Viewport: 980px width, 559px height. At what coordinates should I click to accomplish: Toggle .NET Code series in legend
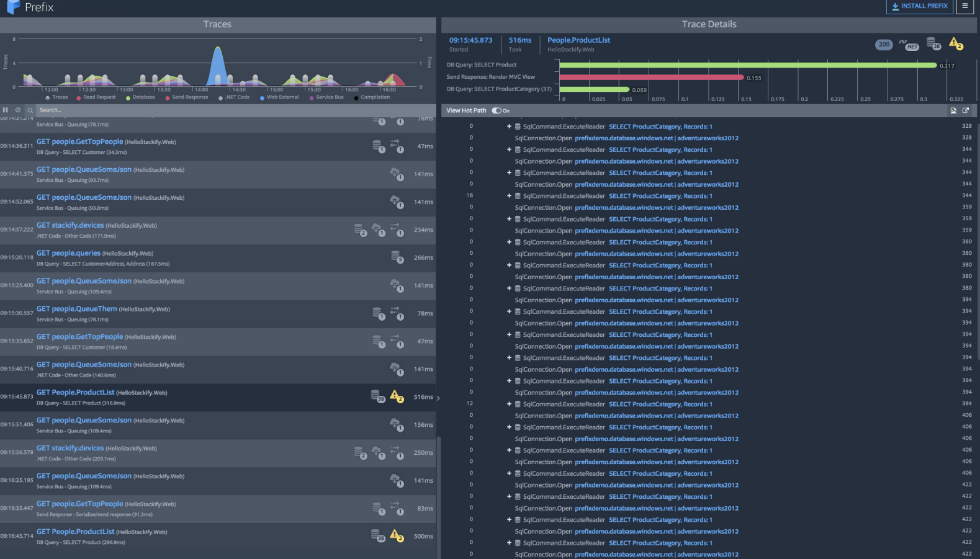234,97
